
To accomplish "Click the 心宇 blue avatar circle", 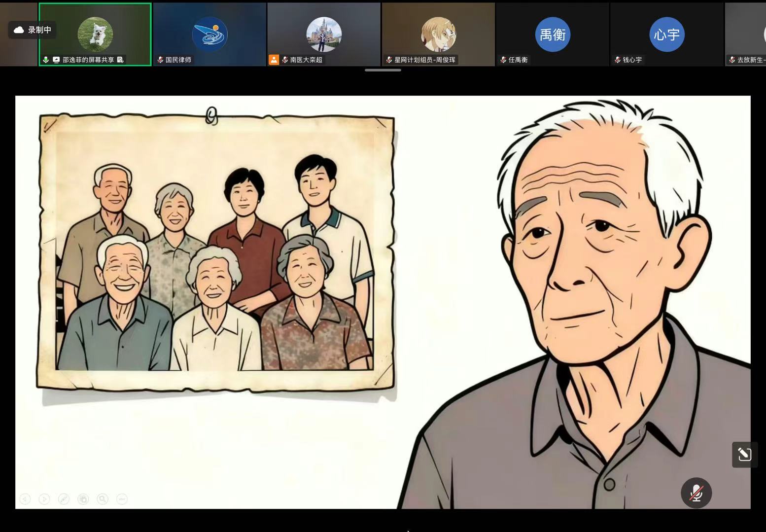I will [x=666, y=35].
